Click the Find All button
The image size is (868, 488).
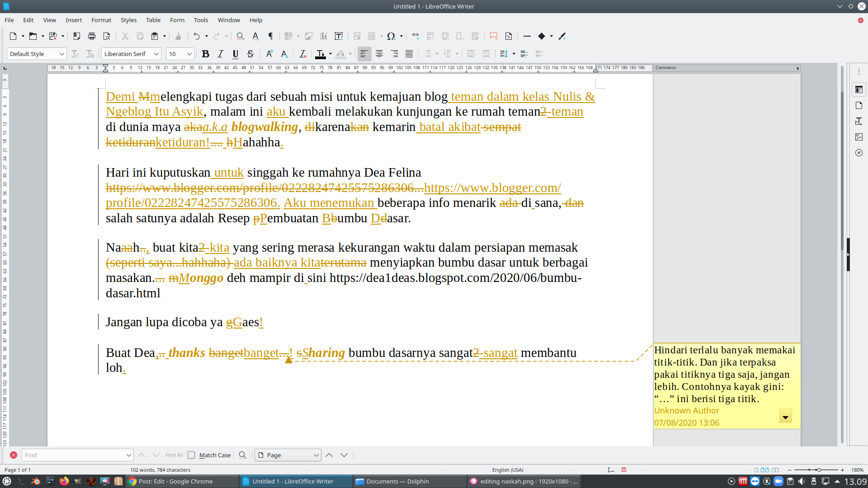(x=174, y=455)
